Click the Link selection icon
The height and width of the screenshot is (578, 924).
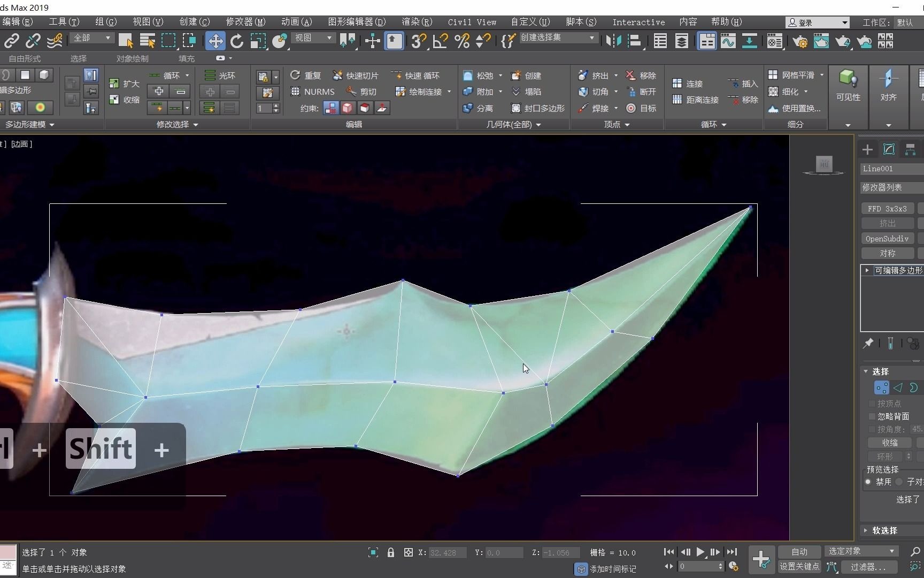click(11, 41)
